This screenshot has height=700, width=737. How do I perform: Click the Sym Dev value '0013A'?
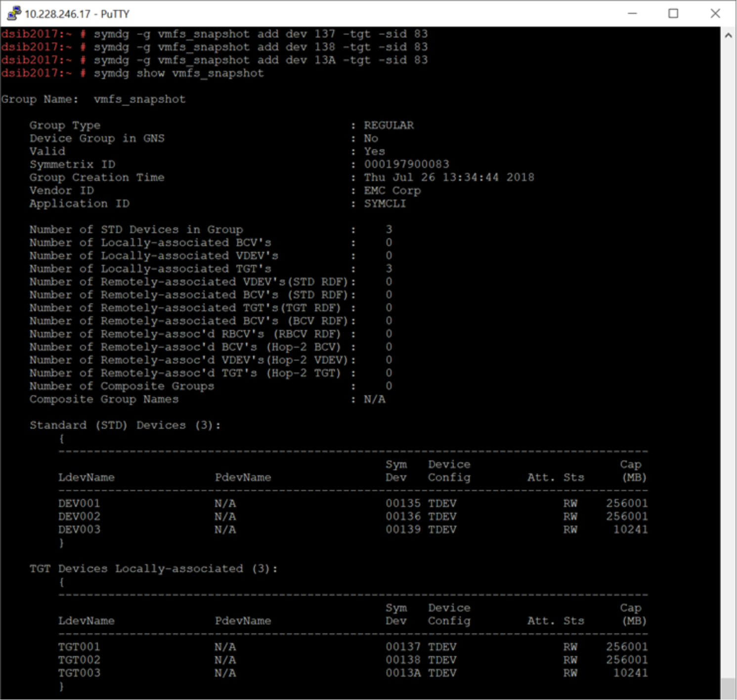coord(403,673)
